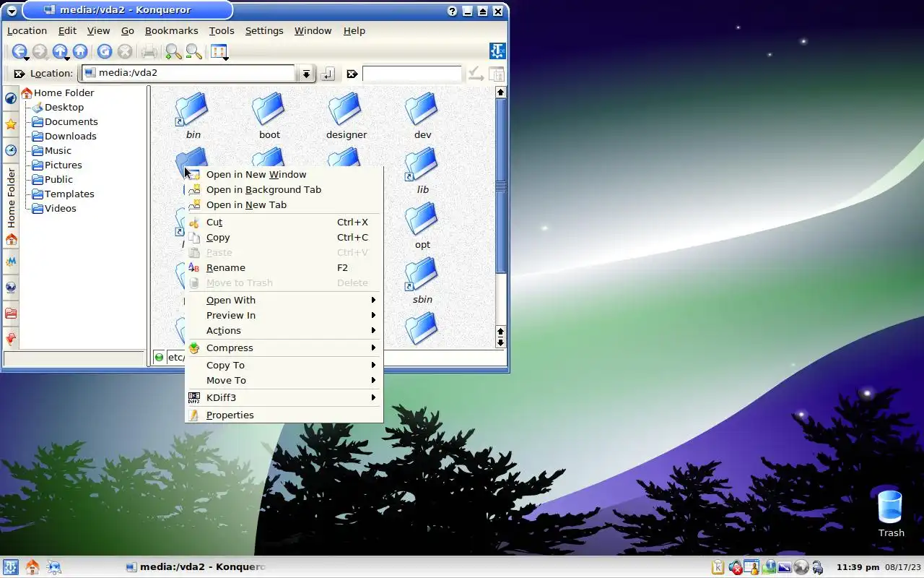This screenshot has height=578, width=924.
Task: Open the view mode icon dropdown in toolbar
Action: [x=219, y=52]
